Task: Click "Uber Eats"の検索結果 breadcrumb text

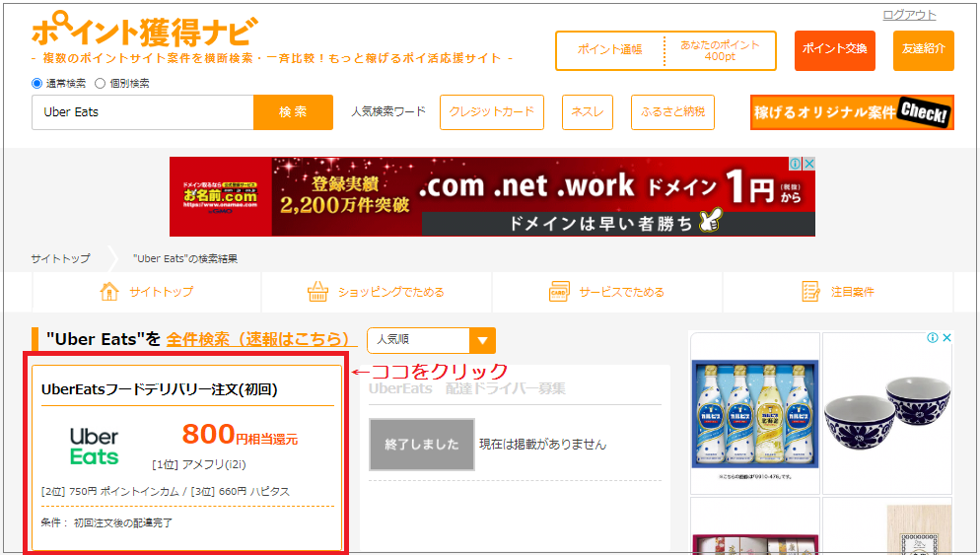Action: tap(185, 258)
